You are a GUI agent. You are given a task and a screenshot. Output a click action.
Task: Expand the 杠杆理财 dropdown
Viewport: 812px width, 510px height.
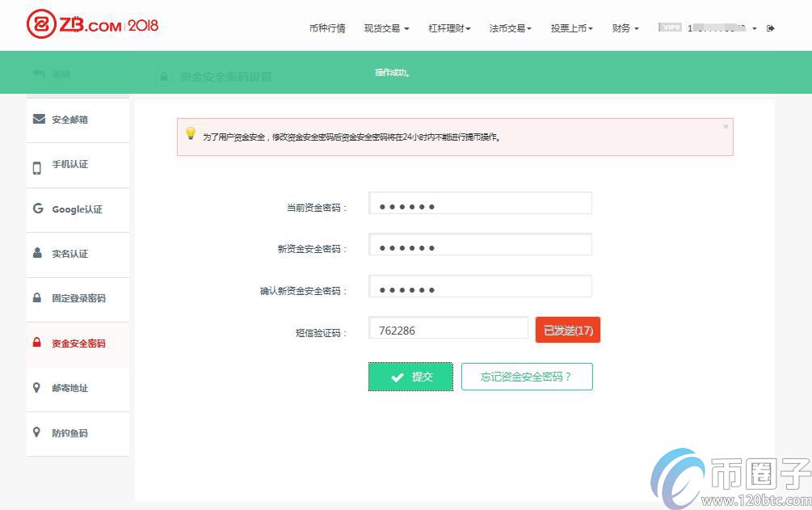coord(449,28)
